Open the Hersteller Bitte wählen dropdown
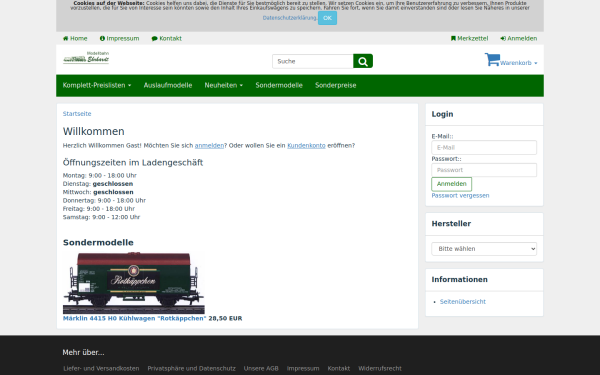600x375 pixels. [484, 249]
